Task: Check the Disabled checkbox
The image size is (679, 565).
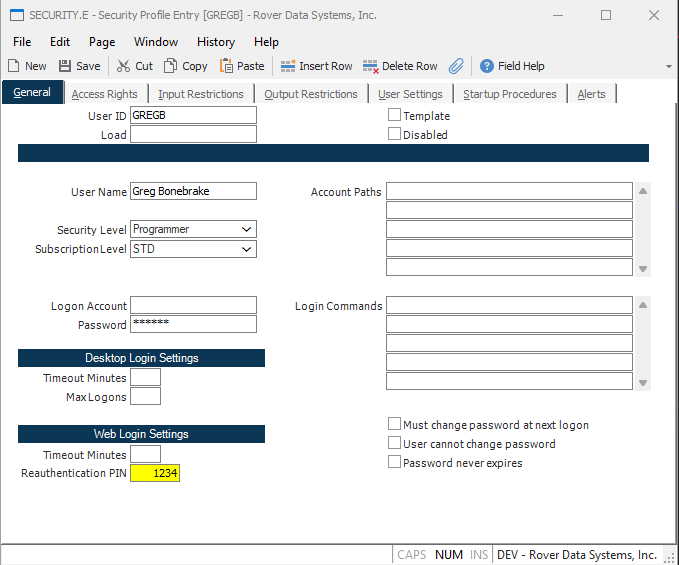Action: (x=394, y=134)
